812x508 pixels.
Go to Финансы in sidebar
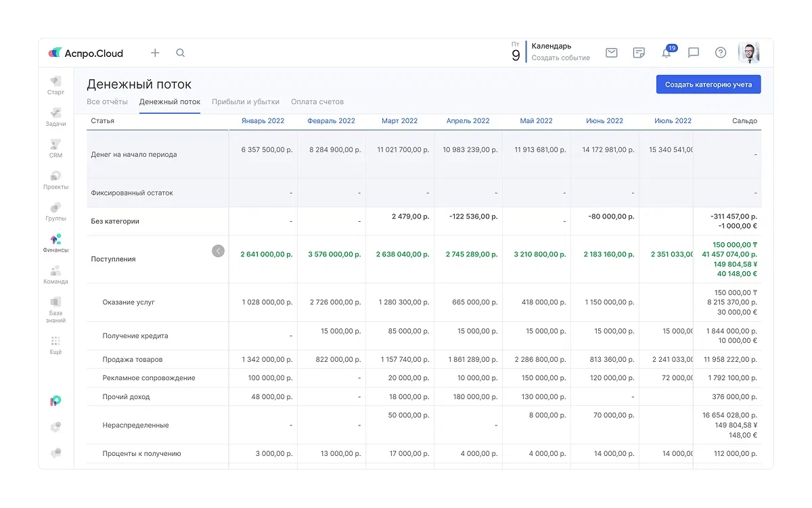click(55, 243)
